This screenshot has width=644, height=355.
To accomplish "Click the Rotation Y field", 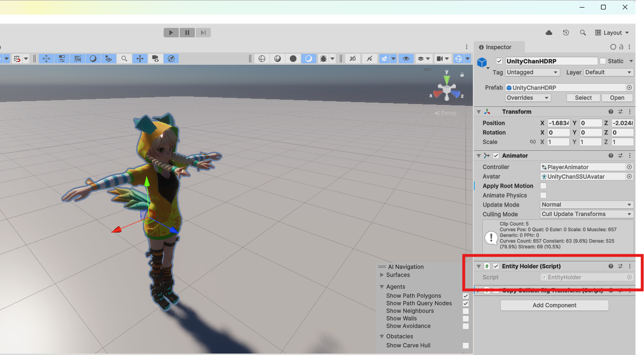I will coord(591,132).
